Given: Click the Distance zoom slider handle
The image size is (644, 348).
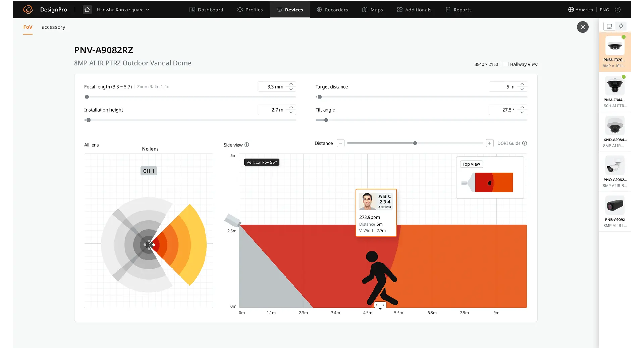Looking at the screenshot, I should coord(415,143).
